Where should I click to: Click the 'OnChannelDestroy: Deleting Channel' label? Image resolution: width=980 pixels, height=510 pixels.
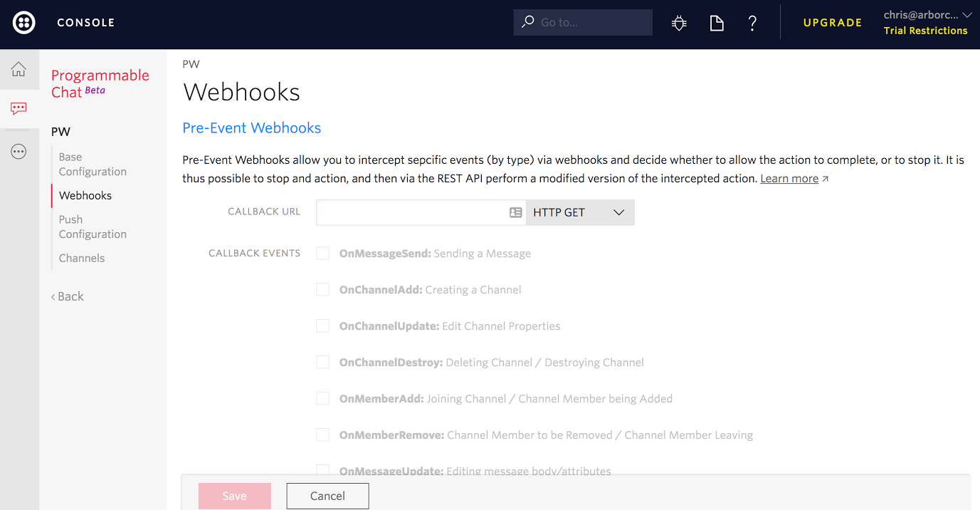click(492, 363)
